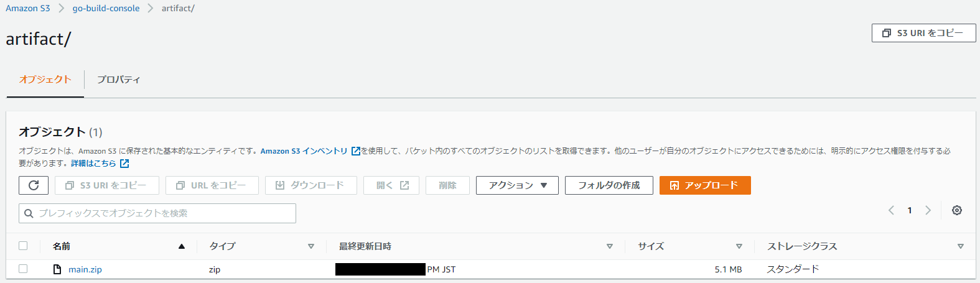
Task: Open Amazon S3 インベントリ link
Action: (x=304, y=151)
